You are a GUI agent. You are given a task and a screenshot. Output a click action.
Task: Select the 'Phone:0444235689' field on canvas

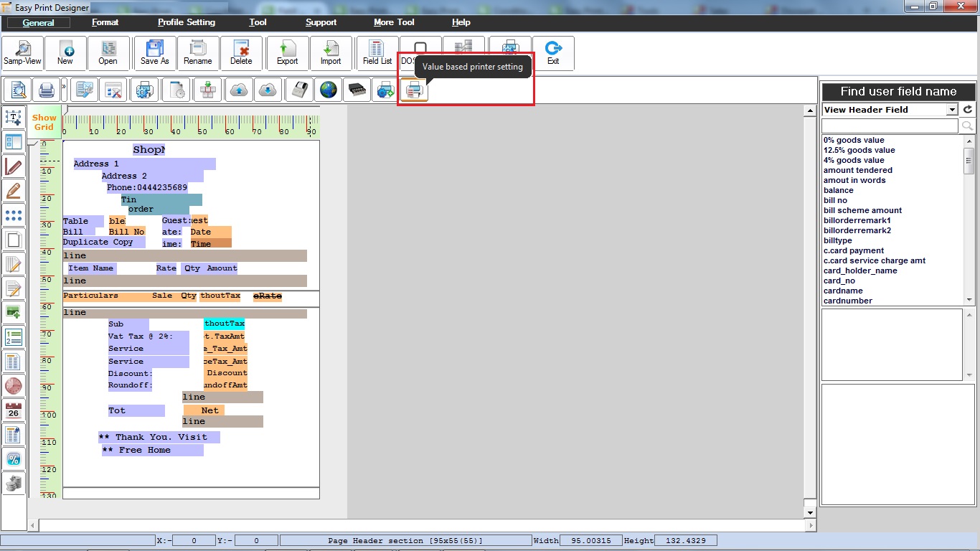pyautogui.click(x=148, y=188)
